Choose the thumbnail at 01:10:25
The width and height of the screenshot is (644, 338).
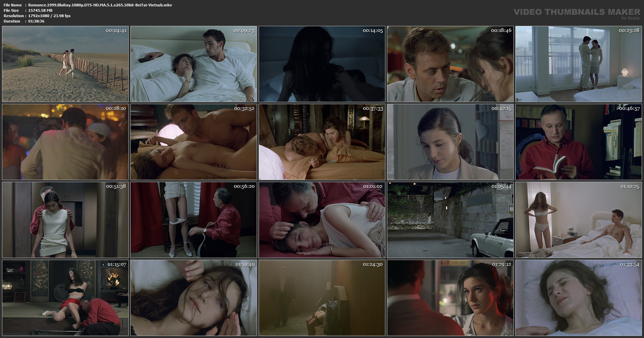coord(578,220)
